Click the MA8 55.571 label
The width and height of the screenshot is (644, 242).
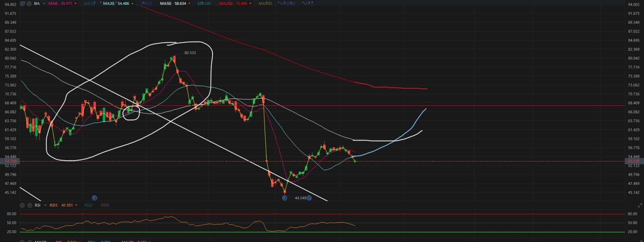[x=60, y=4]
